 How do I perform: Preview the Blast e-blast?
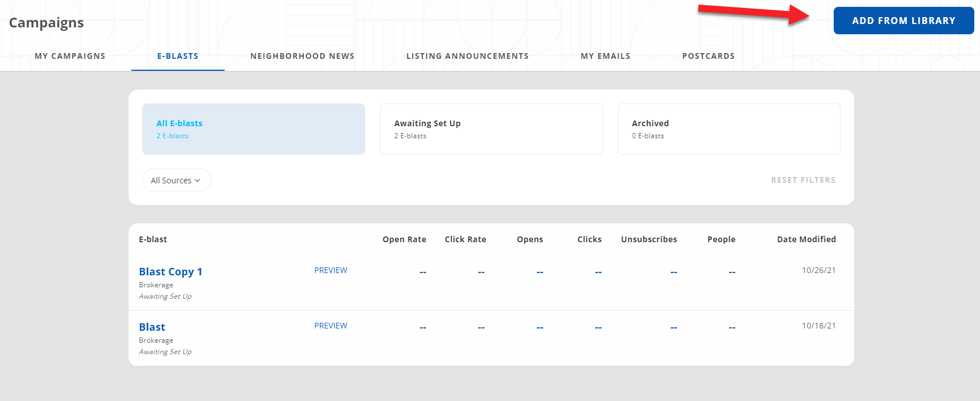pyautogui.click(x=330, y=326)
